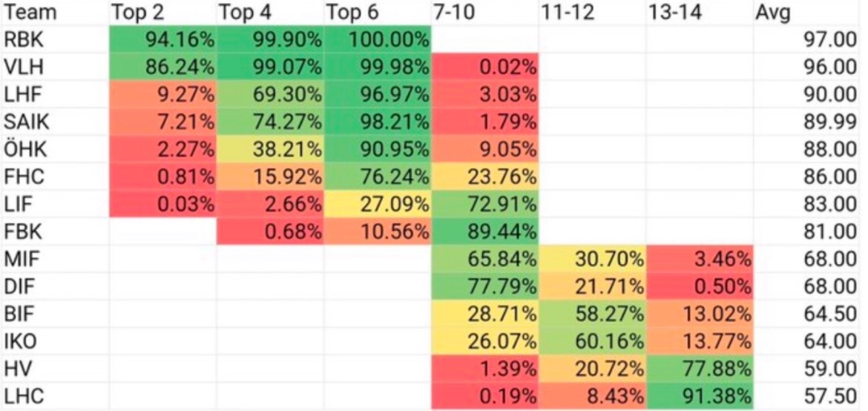Select the 57.50 average cell

tap(808, 395)
